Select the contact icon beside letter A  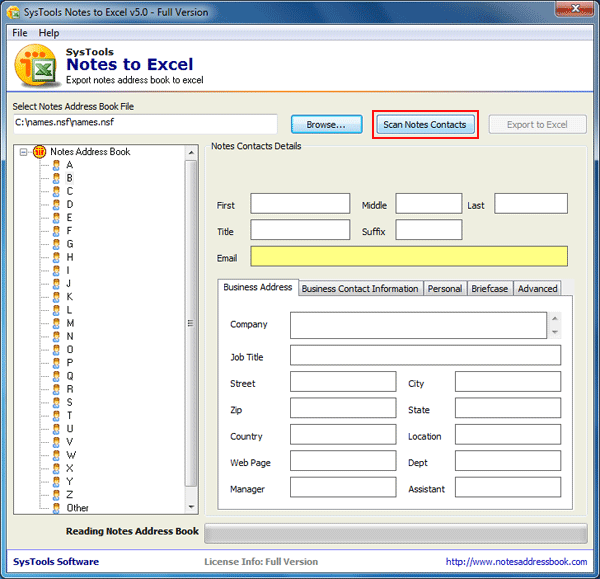56,165
